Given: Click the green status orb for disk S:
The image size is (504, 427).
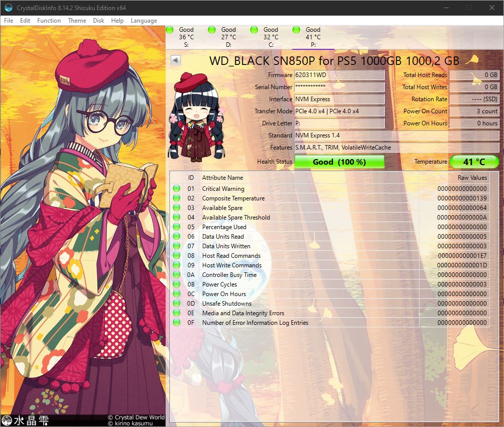Looking at the screenshot, I should click(x=170, y=30).
